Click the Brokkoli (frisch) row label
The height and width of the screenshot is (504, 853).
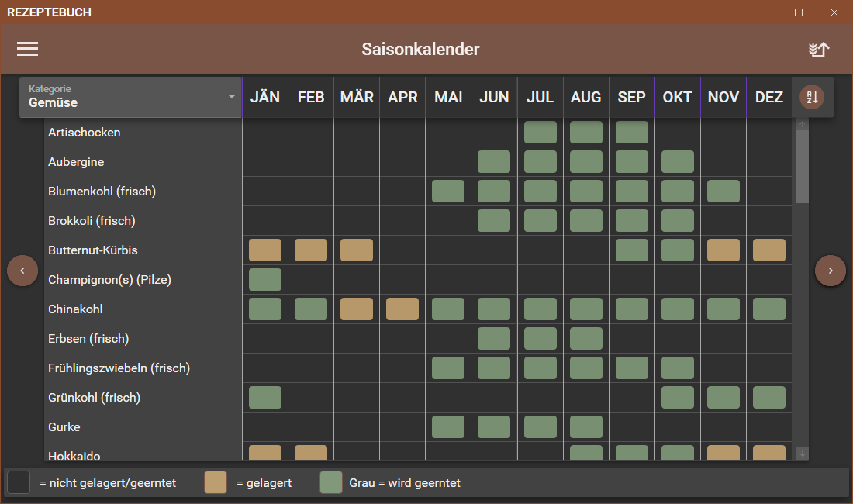coord(92,221)
